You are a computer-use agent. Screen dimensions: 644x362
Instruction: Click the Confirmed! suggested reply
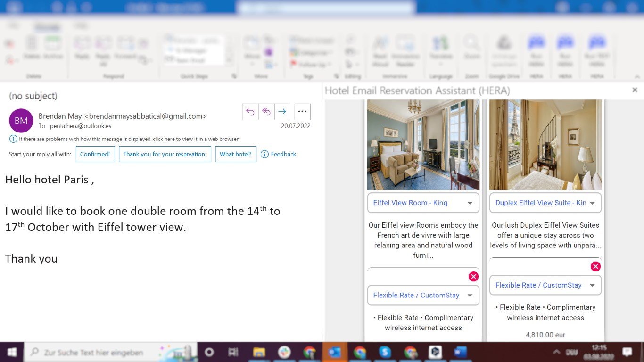95,154
